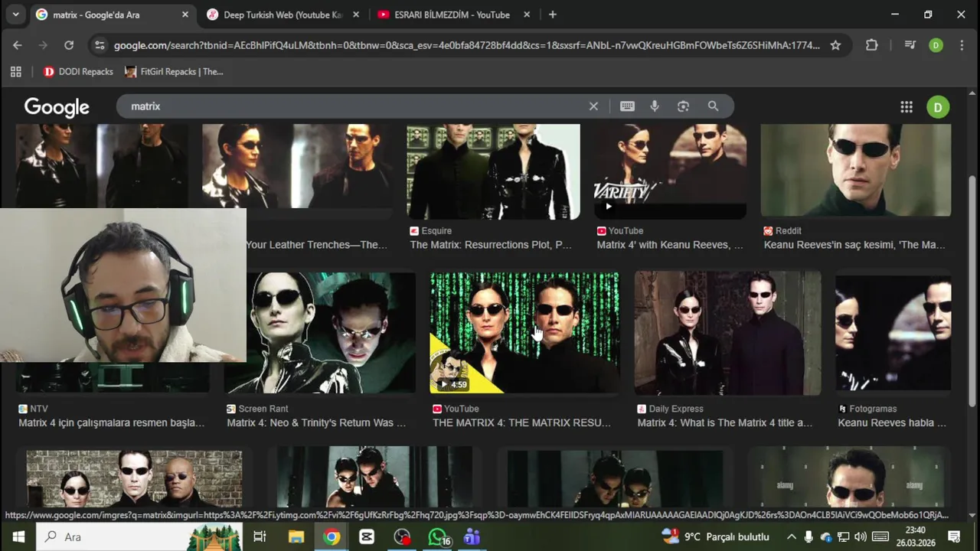Close the ESRARI BİLMEZDİM YouTube tab

click(527, 15)
